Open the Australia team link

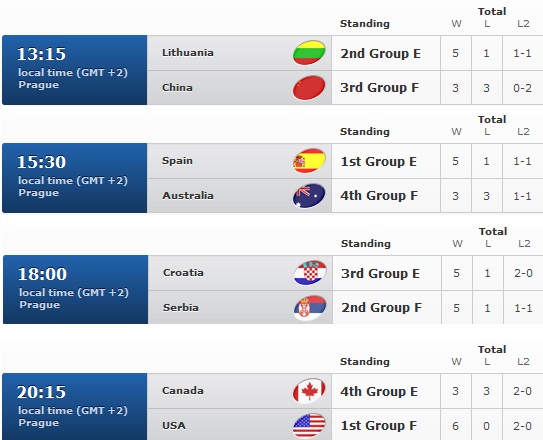click(x=188, y=196)
